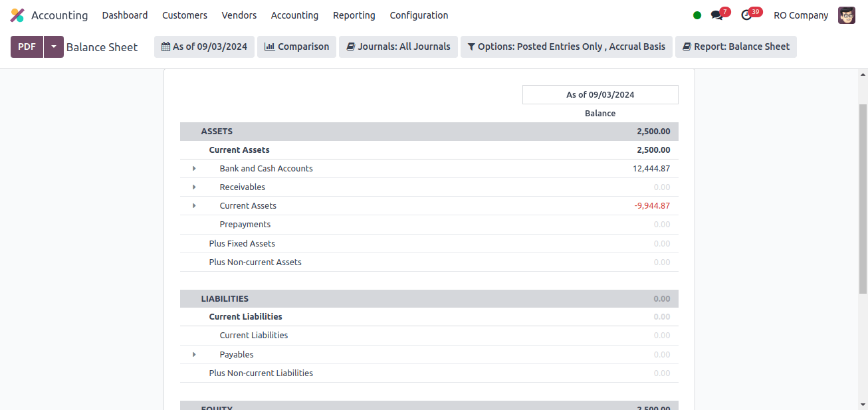Click the Receivables label

click(243, 187)
